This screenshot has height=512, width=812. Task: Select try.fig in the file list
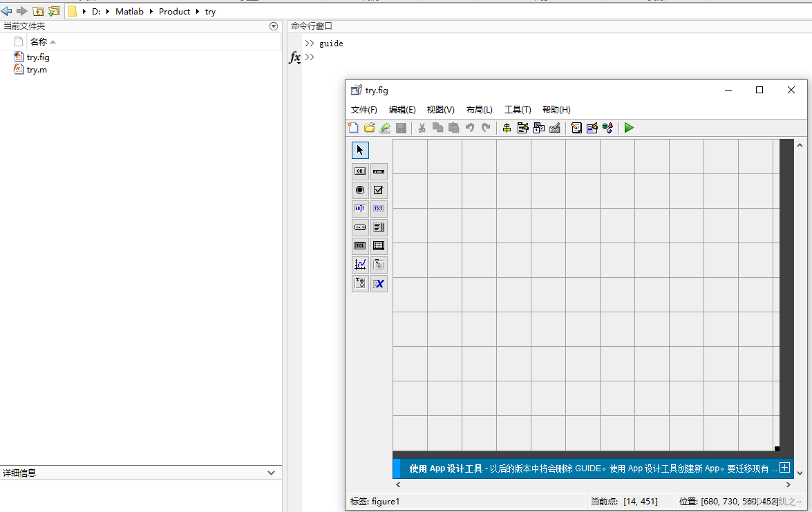[x=38, y=57]
